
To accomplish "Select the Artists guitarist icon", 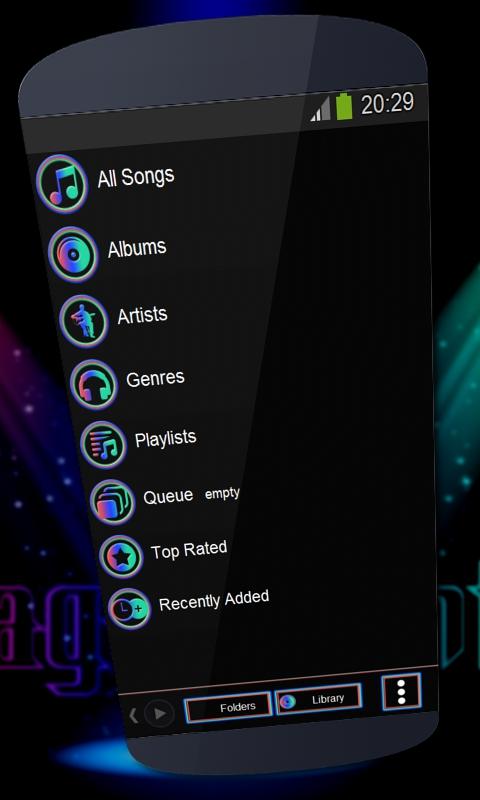I will 84,321.
